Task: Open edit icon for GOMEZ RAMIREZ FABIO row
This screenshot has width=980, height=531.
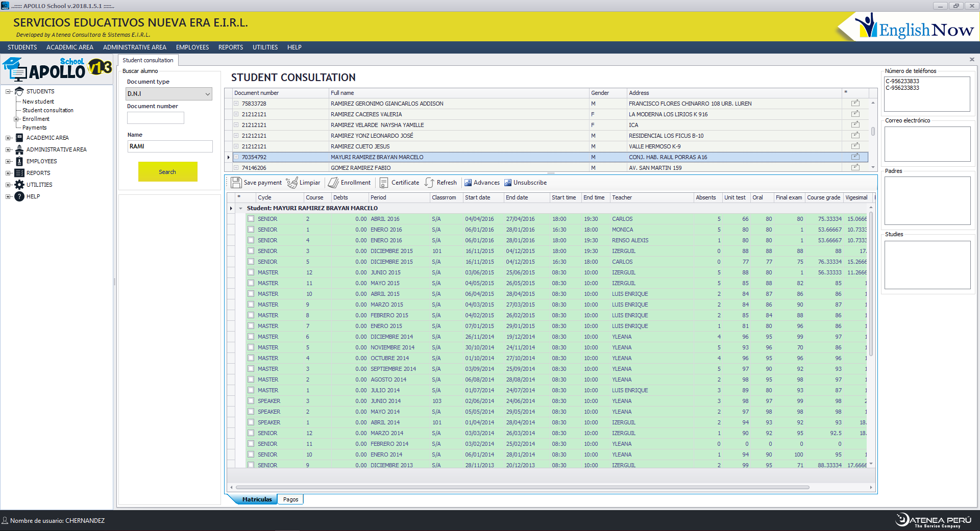Action: (855, 167)
